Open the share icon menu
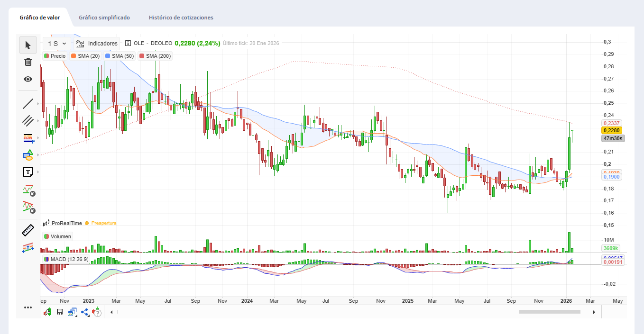 tap(85, 312)
